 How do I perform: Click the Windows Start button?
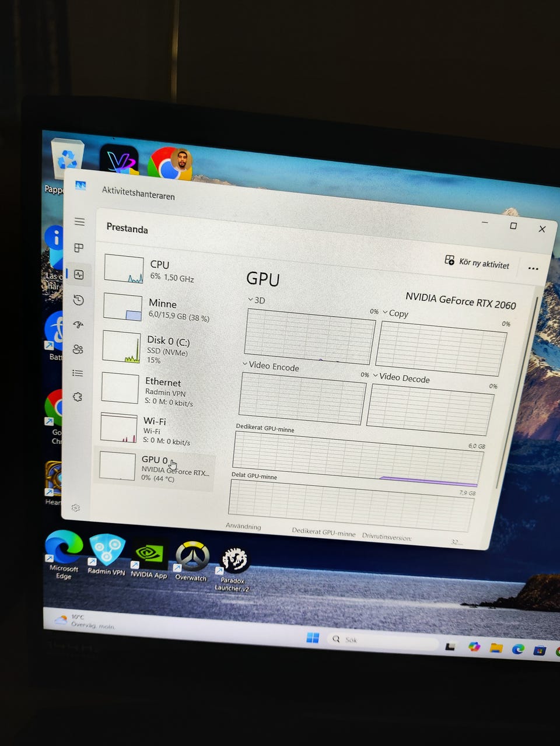point(313,638)
